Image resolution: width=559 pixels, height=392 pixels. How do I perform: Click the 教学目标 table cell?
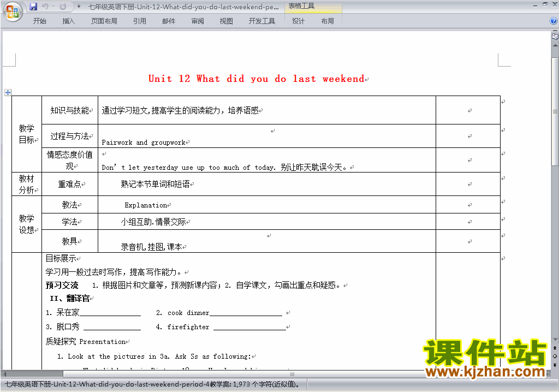coord(27,134)
